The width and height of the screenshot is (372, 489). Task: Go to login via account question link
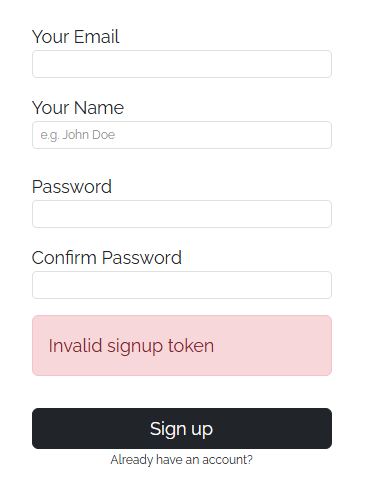[x=182, y=460]
